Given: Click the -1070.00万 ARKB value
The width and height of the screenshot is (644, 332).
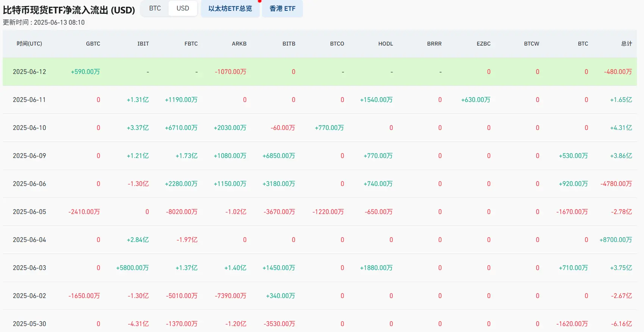Looking at the screenshot, I should click(x=231, y=72).
